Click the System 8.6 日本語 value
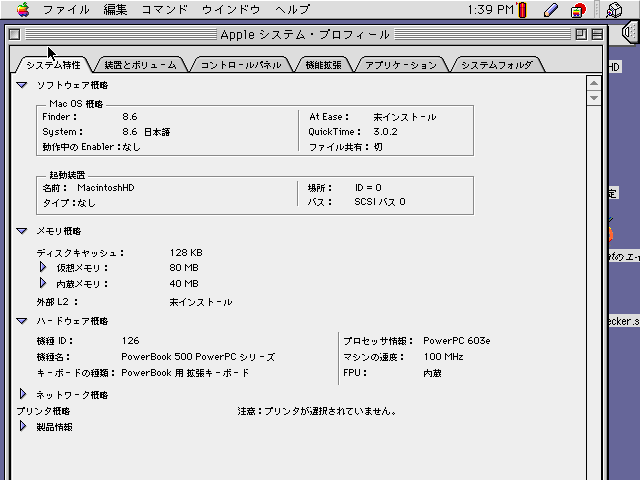The width and height of the screenshot is (640, 480). (x=146, y=132)
